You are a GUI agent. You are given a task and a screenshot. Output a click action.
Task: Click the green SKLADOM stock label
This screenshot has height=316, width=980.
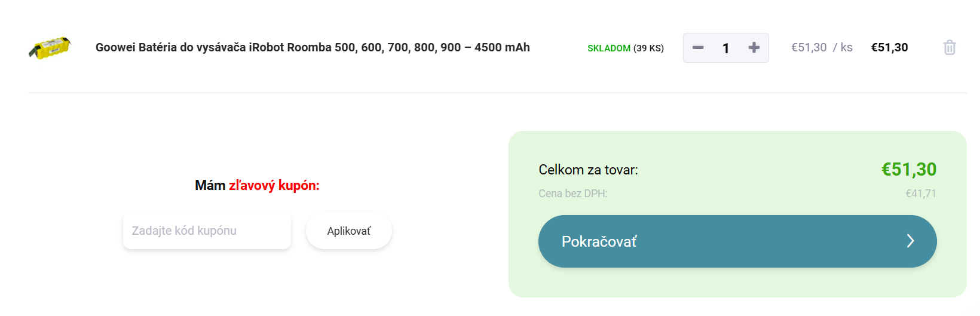[x=609, y=48]
